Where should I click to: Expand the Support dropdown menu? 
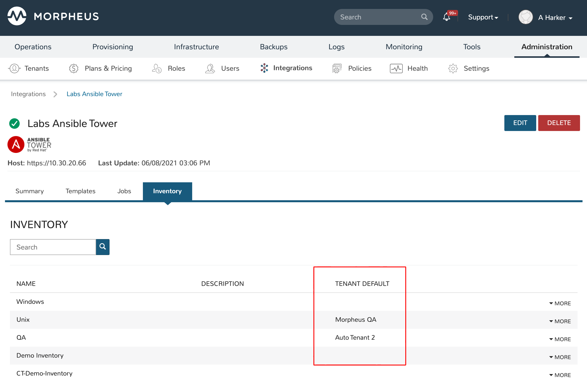pos(483,17)
